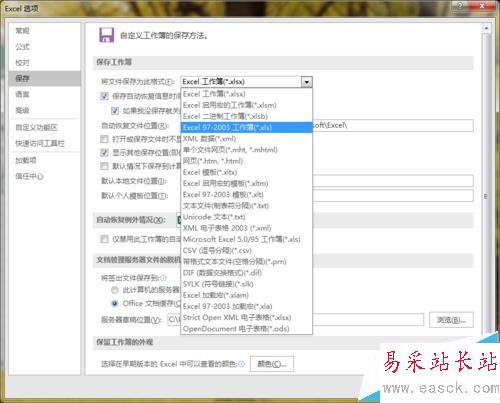Click info icon beside Excel 中可以查看的颜色

(x=242, y=364)
